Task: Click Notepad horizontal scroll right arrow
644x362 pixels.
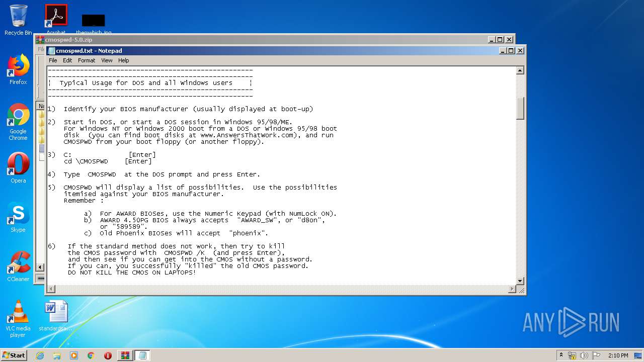Action: (x=512, y=289)
